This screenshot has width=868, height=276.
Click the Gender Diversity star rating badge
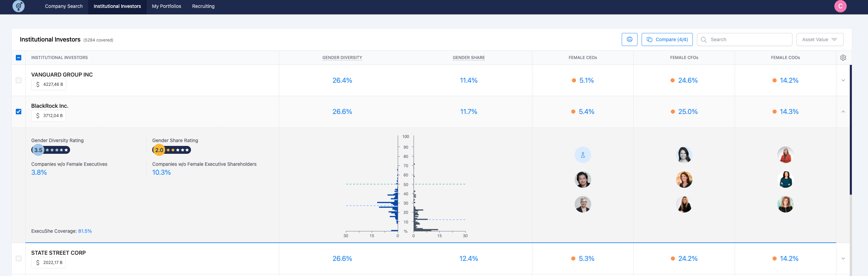[x=51, y=150]
